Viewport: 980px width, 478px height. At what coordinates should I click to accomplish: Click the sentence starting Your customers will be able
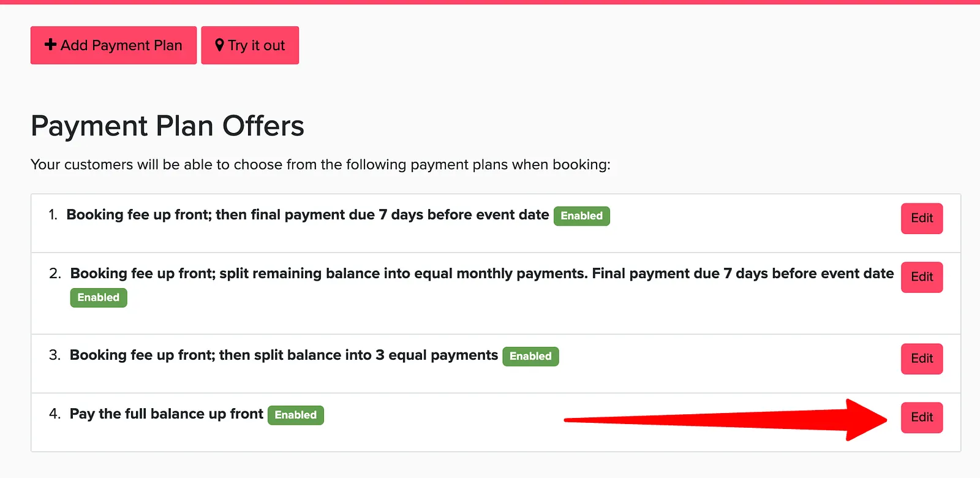point(320,164)
